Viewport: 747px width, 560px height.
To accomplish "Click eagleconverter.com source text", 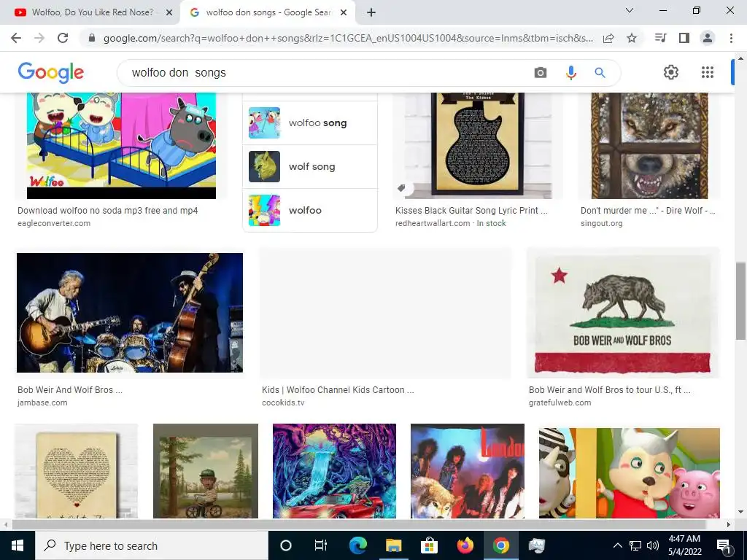I will 54,223.
